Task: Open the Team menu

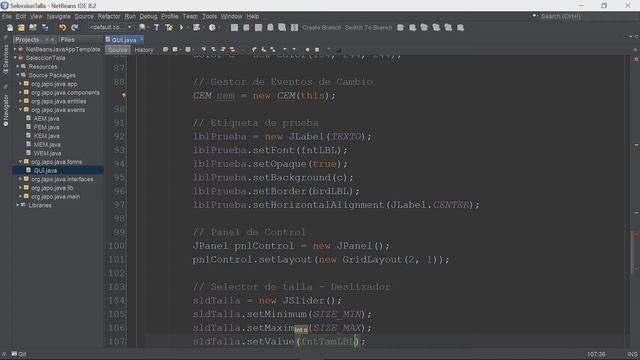Action: [x=190, y=16]
